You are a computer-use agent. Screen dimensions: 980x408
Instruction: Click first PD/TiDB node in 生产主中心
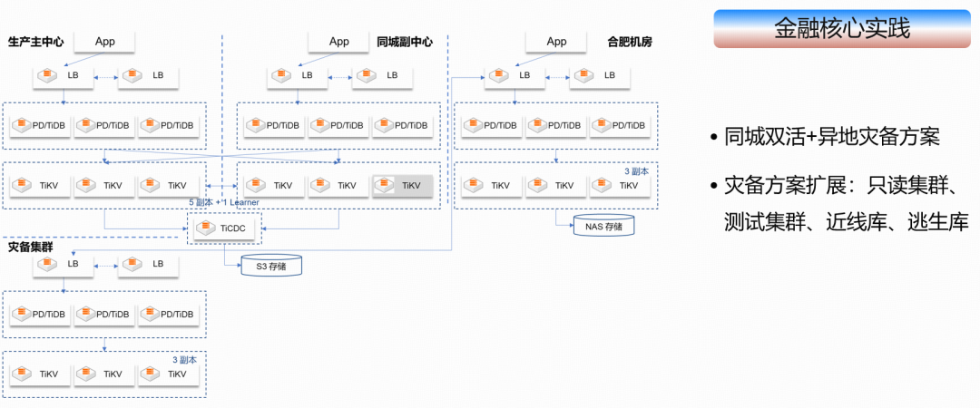pyautogui.click(x=41, y=126)
